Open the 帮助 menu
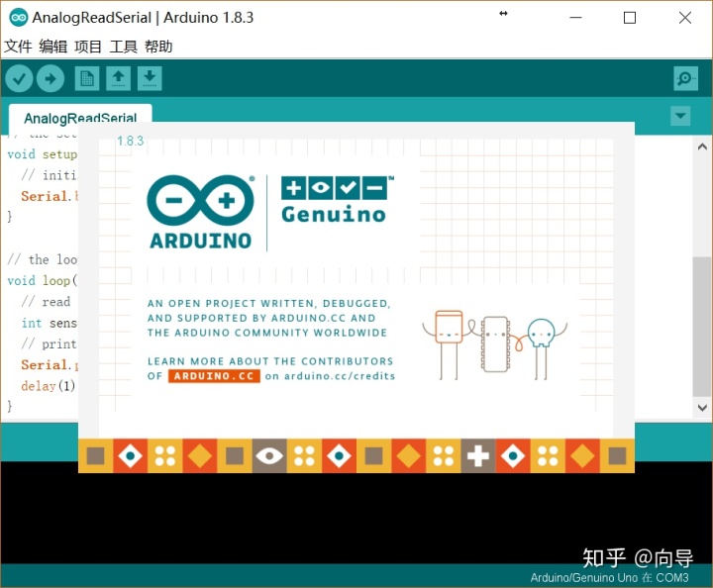The width and height of the screenshot is (713, 588). point(158,47)
